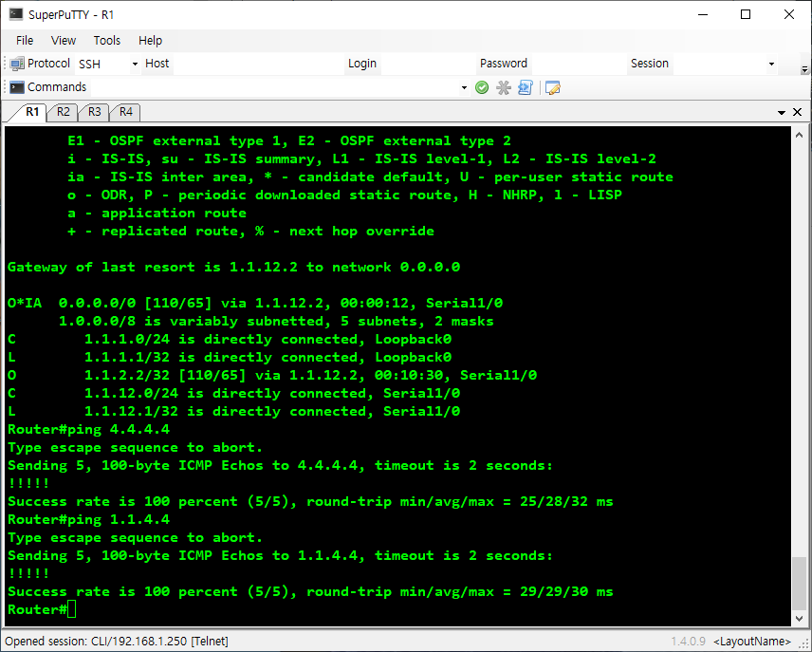Screen dimensions: 812x652
Task: Click the Protocol monitor icon
Action: point(17,64)
